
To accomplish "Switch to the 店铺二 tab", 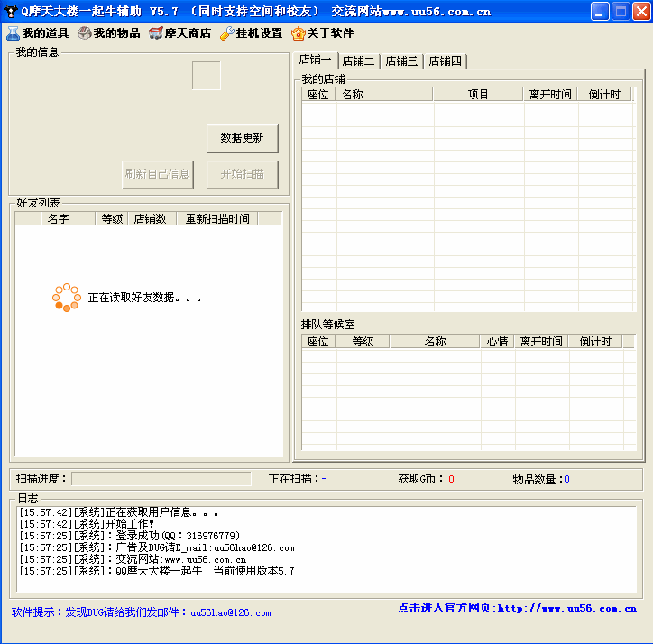I will pos(359,61).
